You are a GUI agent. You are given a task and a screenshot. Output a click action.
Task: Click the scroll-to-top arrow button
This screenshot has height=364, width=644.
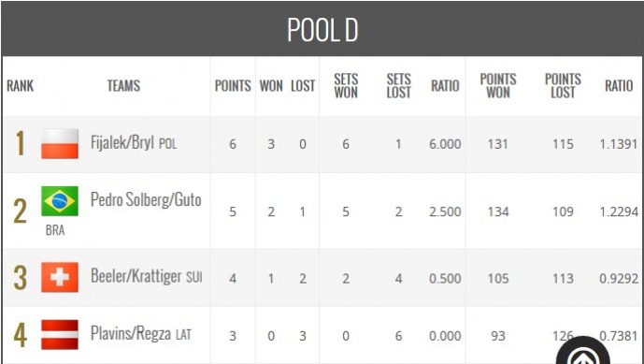coord(583,352)
